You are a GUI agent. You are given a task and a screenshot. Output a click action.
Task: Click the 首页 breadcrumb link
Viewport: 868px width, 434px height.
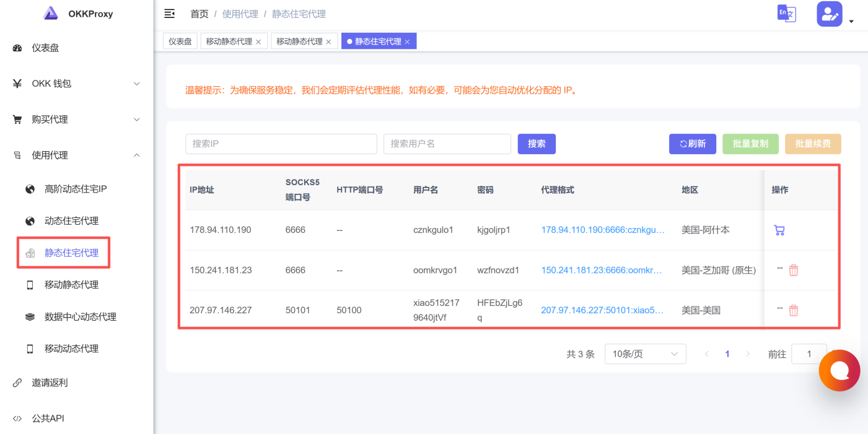click(199, 14)
